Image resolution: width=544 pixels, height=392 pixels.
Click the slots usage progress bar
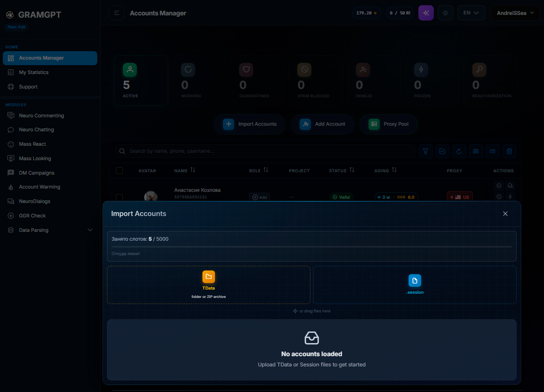pos(311,247)
